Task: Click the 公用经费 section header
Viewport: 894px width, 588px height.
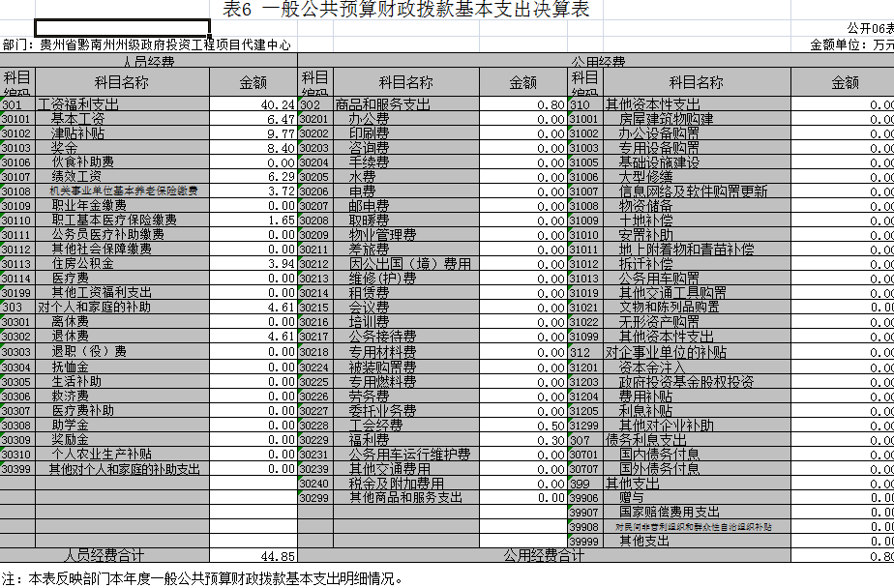Action: click(597, 60)
